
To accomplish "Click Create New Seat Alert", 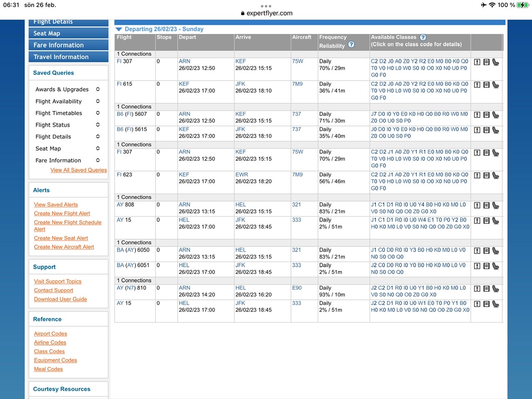I will point(61,238).
